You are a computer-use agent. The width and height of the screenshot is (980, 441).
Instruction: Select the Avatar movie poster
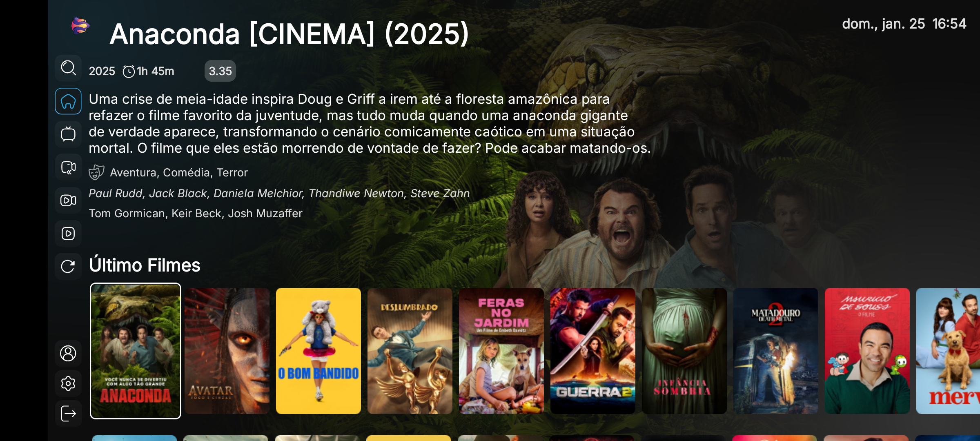227,351
